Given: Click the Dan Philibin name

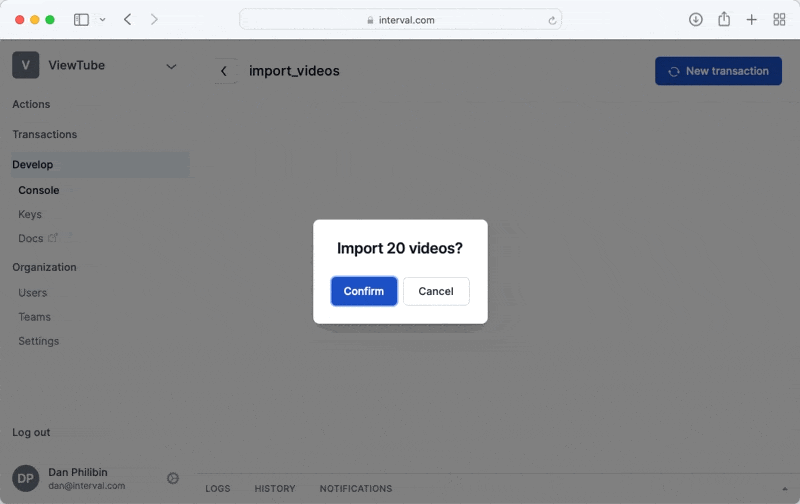Looking at the screenshot, I should pos(78,472).
